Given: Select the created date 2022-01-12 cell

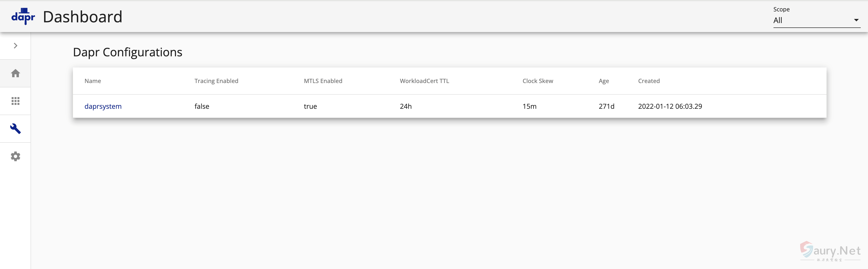Looking at the screenshot, I should [670, 106].
